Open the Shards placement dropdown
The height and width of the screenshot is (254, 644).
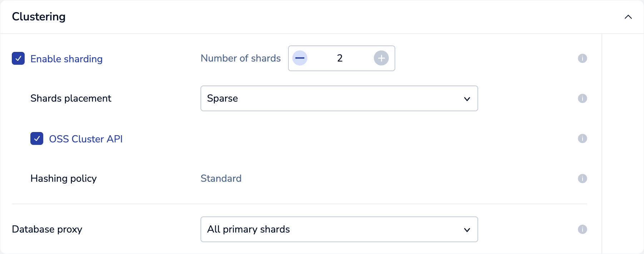click(x=339, y=98)
